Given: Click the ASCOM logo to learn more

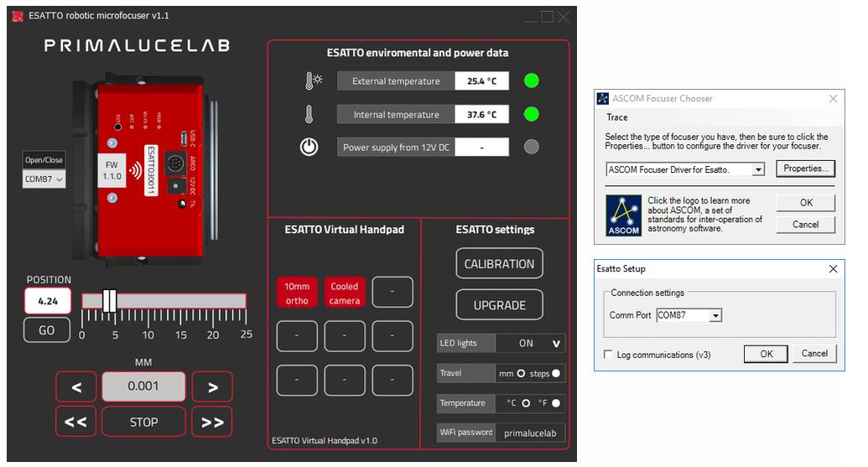Looking at the screenshot, I should 624,215.
